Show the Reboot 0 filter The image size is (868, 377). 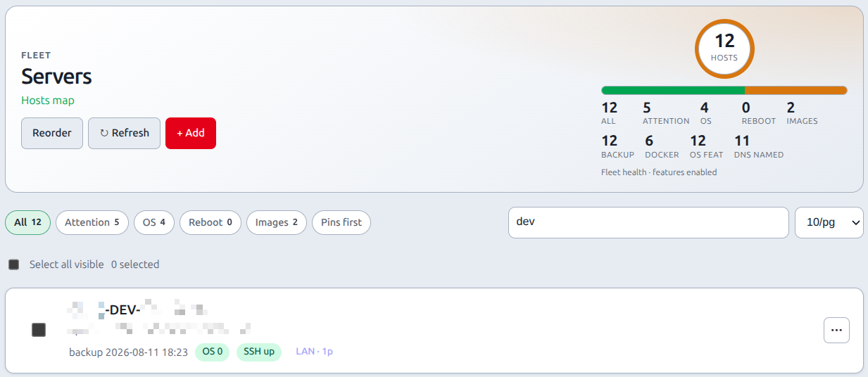[x=210, y=222]
